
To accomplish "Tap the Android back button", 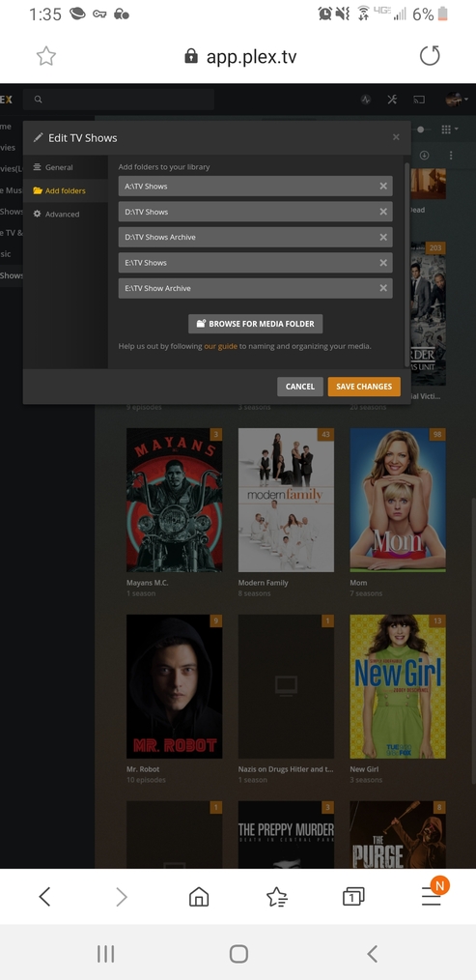I will point(373,953).
